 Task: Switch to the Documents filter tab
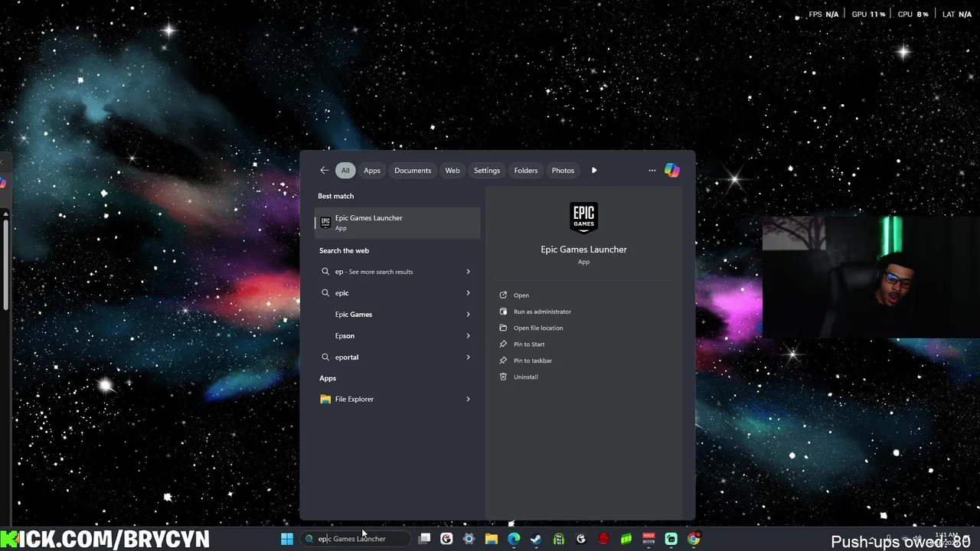click(x=413, y=171)
